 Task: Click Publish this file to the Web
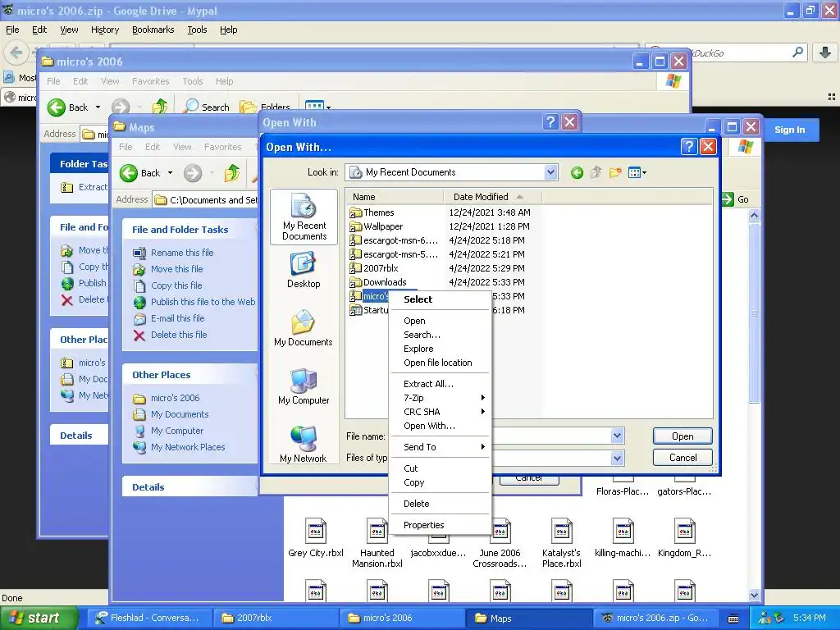tap(203, 302)
